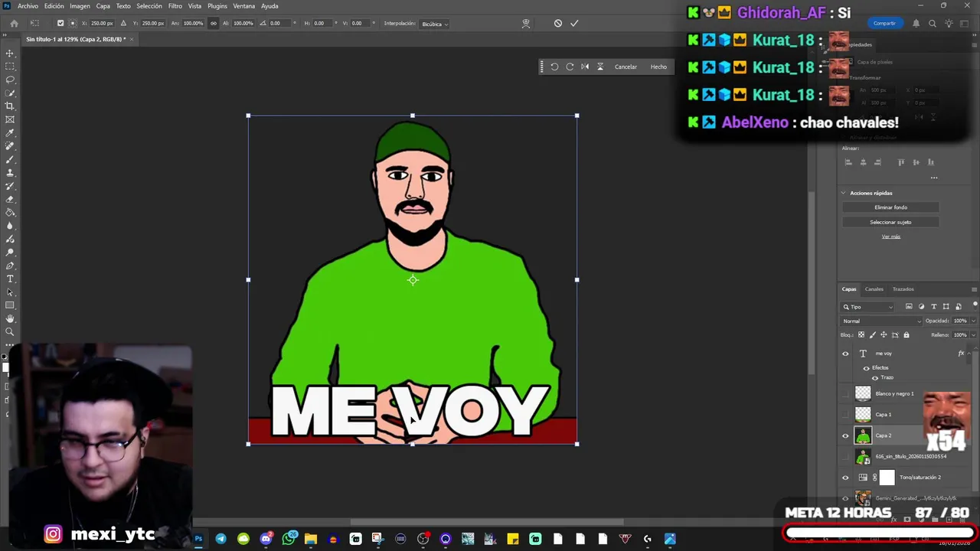Click Eliminar fondo quick action
This screenshot has width=980, height=551.
pyautogui.click(x=890, y=207)
